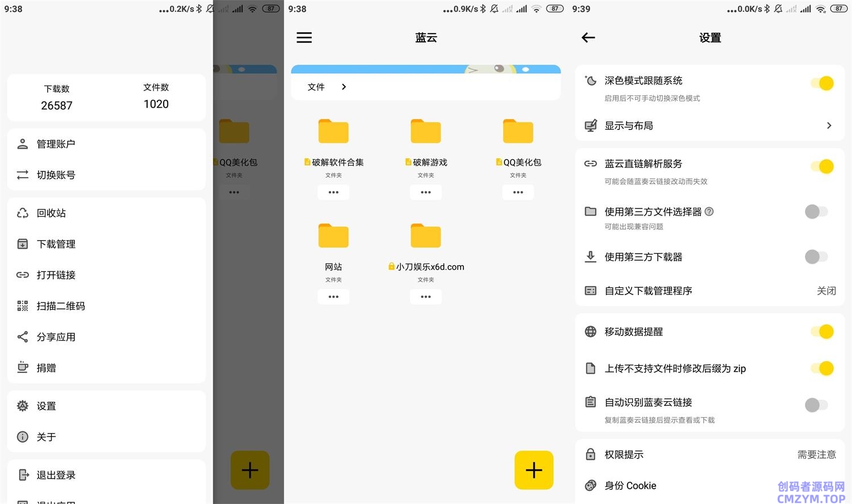Toggle 深色模式跟随系统 switch
Screen dimensions: 852x504
(821, 83)
